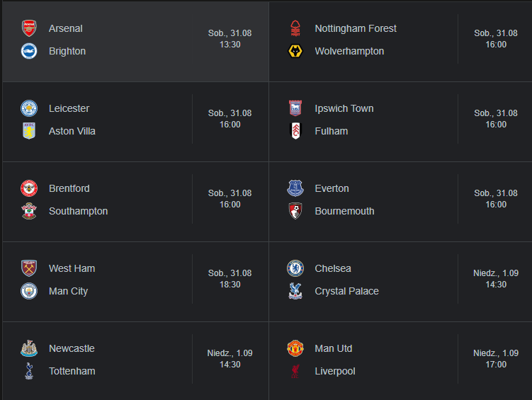Click the Tottenham cockerel crest
This screenshot has width=532, height=400.
[x=29, y=371]
